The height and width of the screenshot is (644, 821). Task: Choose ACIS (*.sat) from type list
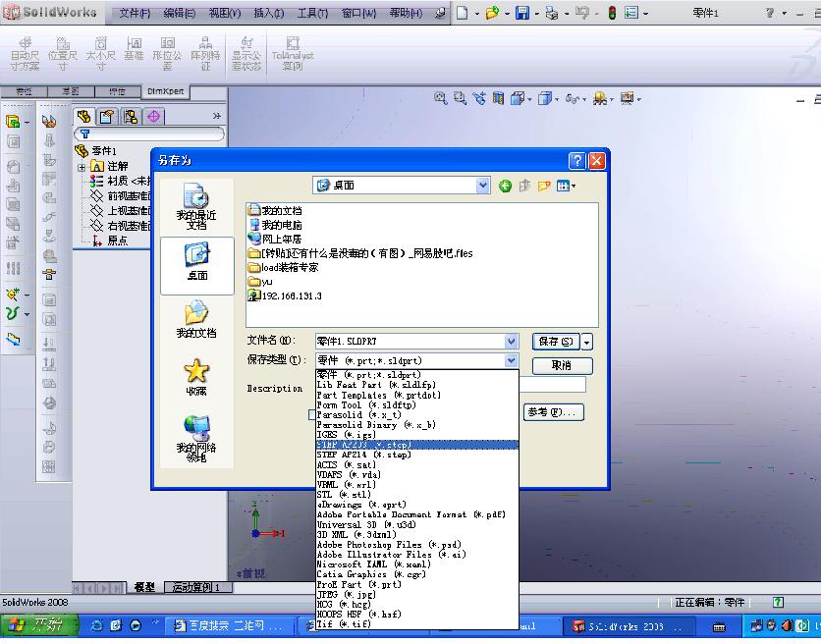coord(417,465)
